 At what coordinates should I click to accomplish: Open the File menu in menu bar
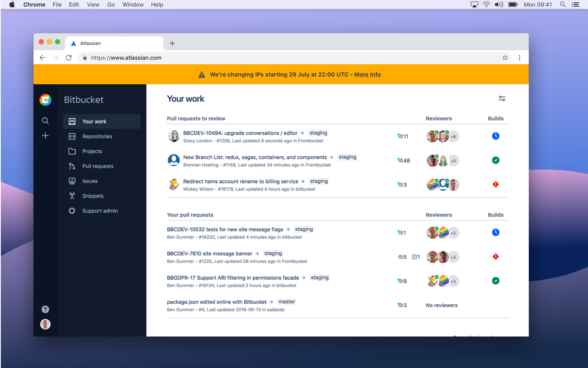click(57, 4)
